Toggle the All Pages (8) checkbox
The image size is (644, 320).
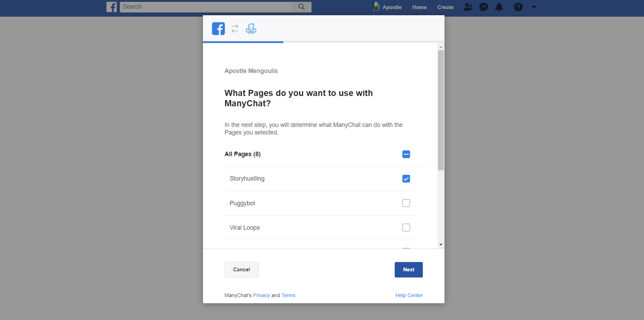(x=406, y=154)
